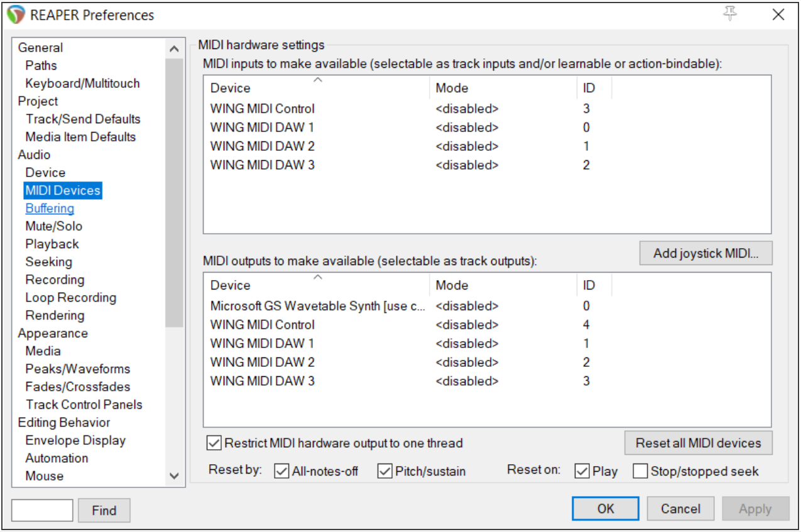The height and width of the screenshot is (532, 801).
Task: Sort MIDI outputs by ID column header
Action: 594,285
